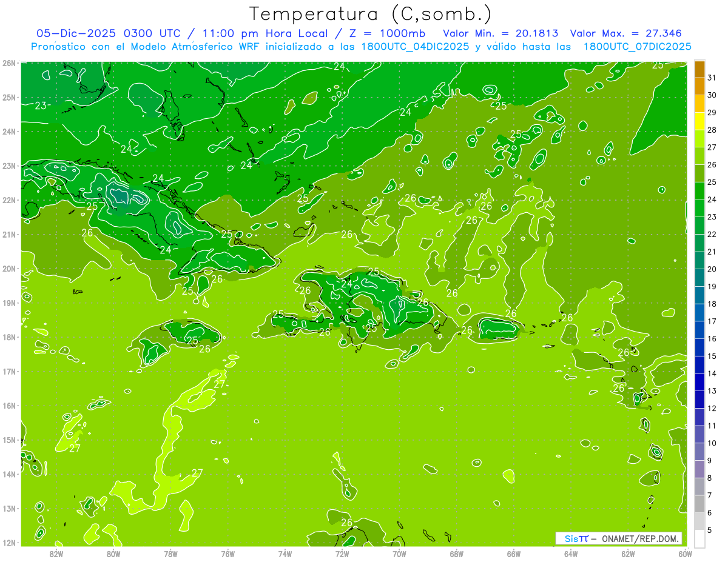Click the 74W longitude axis label
This screenshot has width=728, height=562.
click(x=285, y=554)
